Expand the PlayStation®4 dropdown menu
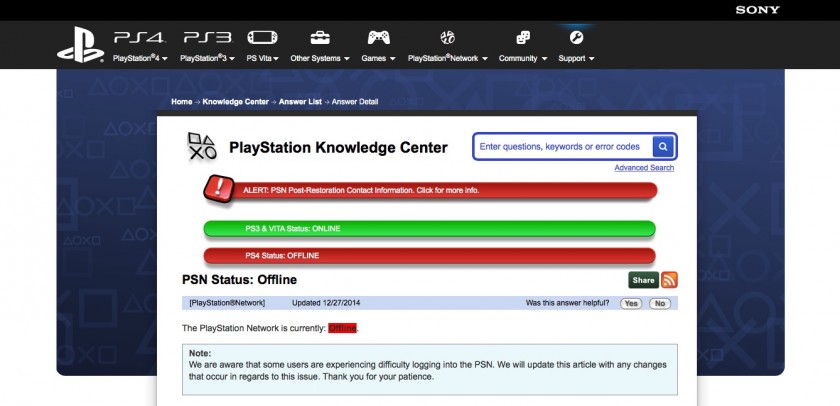Image resolution: width=840 pixels, height=406 pixels. pyautogui.click(x=140, y=58)
